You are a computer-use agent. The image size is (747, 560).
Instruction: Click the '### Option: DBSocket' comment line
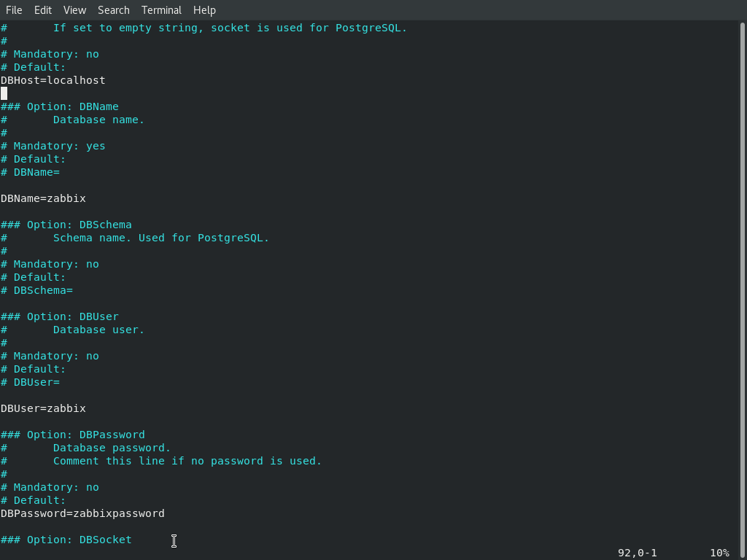[66, 540]
